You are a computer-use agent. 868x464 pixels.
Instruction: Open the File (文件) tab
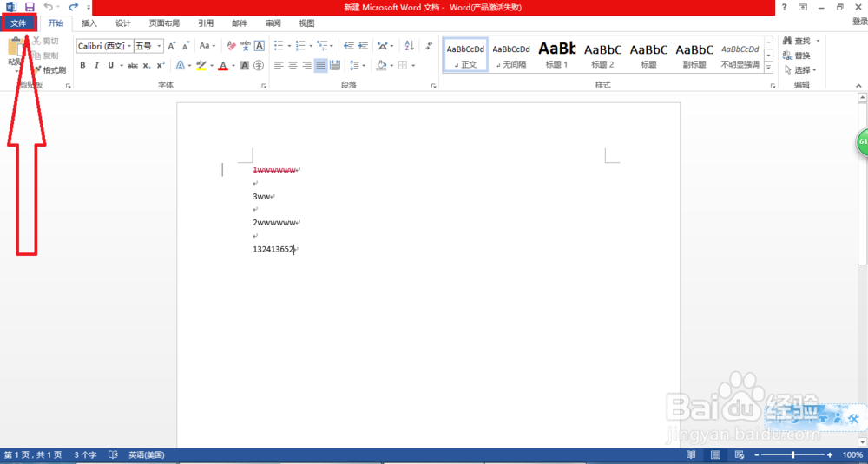pyautogui.click(x=19, y=23)
